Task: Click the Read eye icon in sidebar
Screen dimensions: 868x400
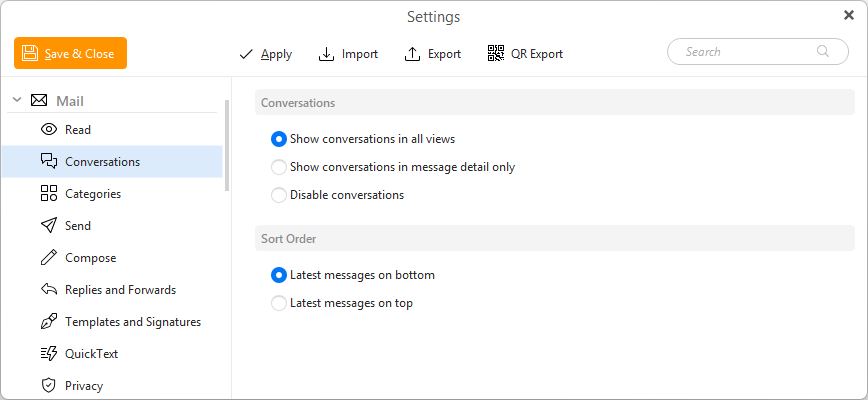Action: [48, 130]
